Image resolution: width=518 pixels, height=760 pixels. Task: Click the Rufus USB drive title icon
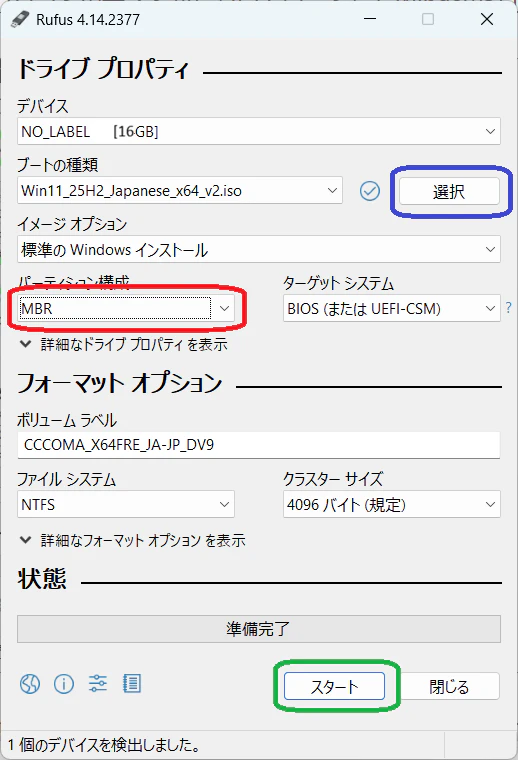pyautogui.click(x=20, y=19)
